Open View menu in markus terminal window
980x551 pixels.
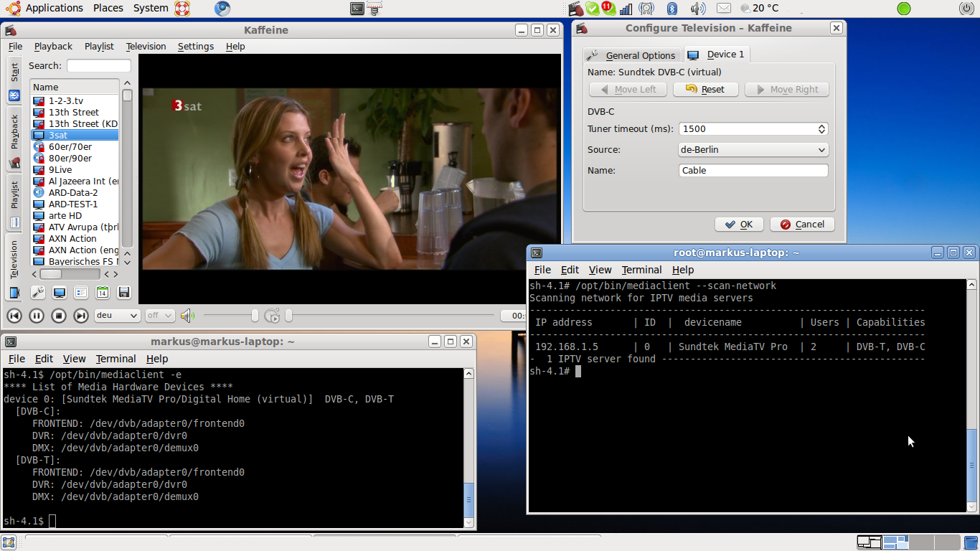tap(74, 359)
